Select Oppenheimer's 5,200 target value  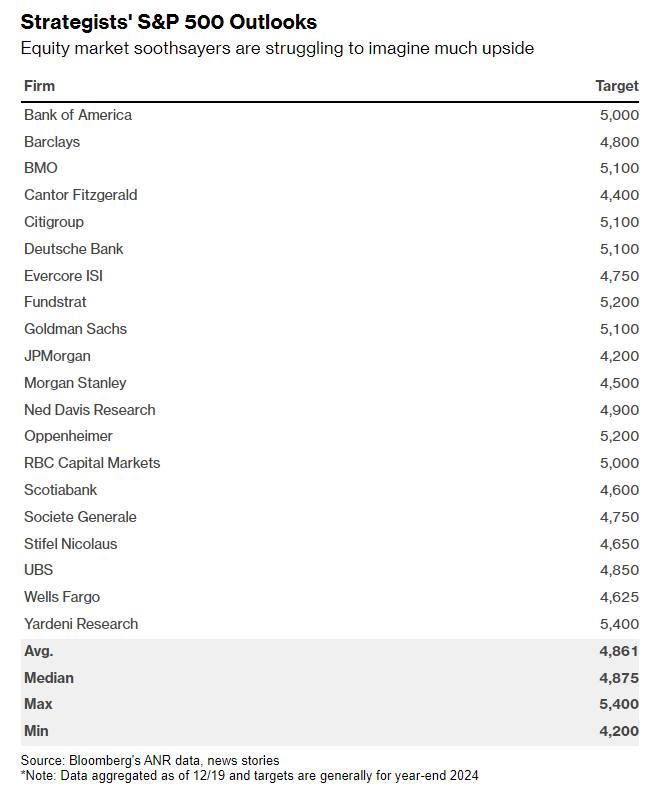click(619, 436)
